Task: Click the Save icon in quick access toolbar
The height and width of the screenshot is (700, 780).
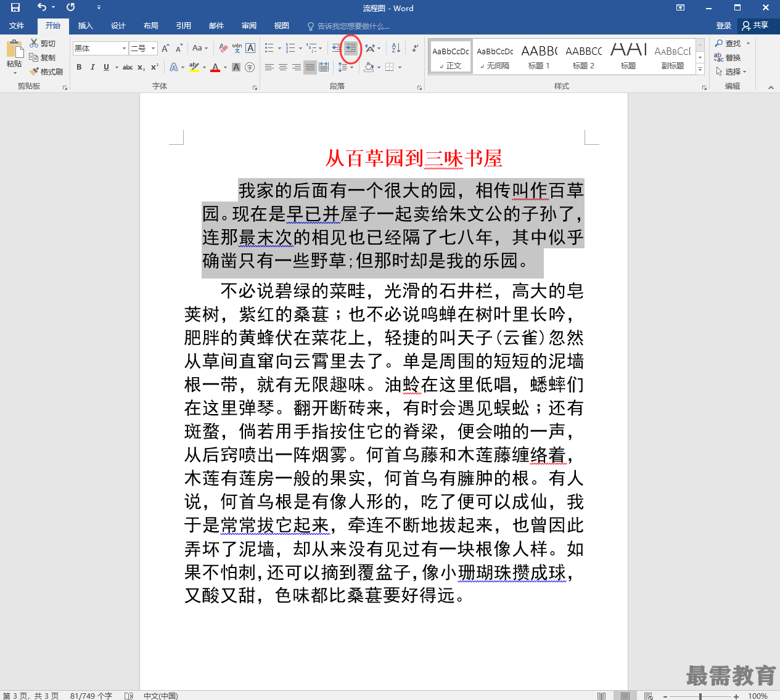Action: tap(15, 7)
